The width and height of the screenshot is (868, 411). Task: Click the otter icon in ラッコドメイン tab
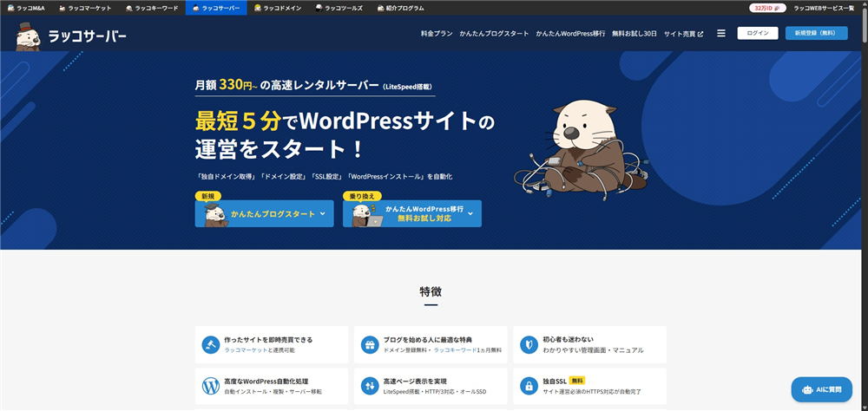tap(258, 9)
